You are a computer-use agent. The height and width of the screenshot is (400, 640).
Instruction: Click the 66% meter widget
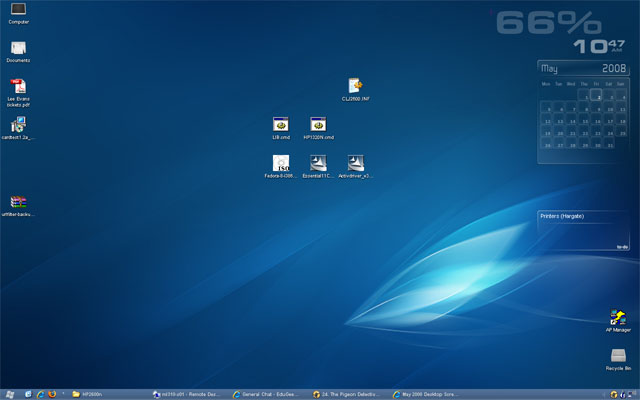click(549, 23)
